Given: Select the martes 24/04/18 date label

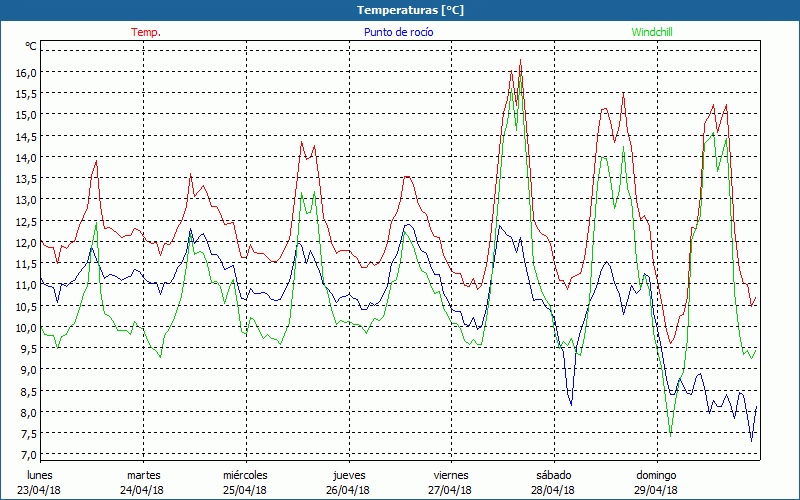Looking at the screenshot, I should (143, 482).
